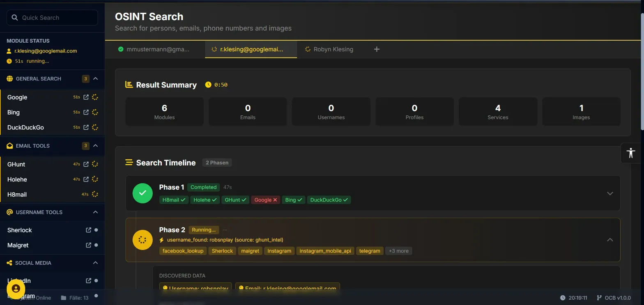
Task: Click the 2 Phasen badge
Action: (x=217, y=163)
